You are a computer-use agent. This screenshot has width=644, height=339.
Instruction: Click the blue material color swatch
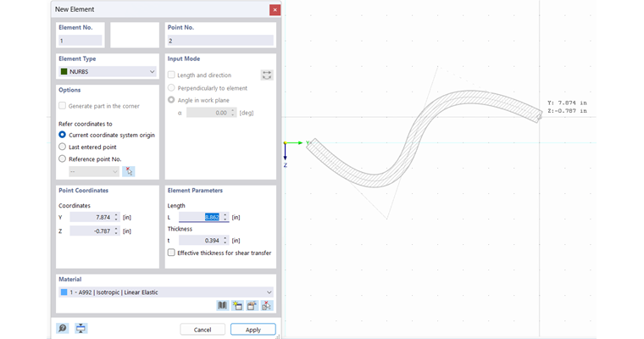click(64, 292)
